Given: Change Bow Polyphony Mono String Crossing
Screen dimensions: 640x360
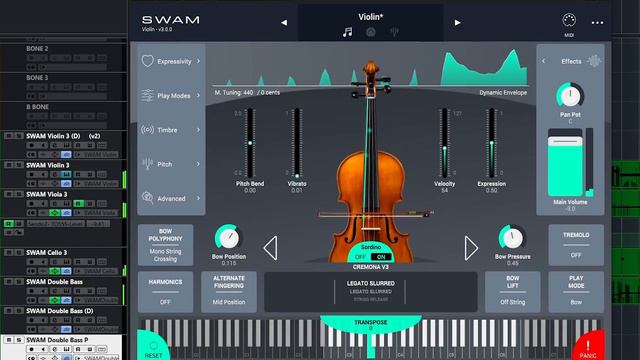Looking at the screenshot, I should (x=165, y=245).
